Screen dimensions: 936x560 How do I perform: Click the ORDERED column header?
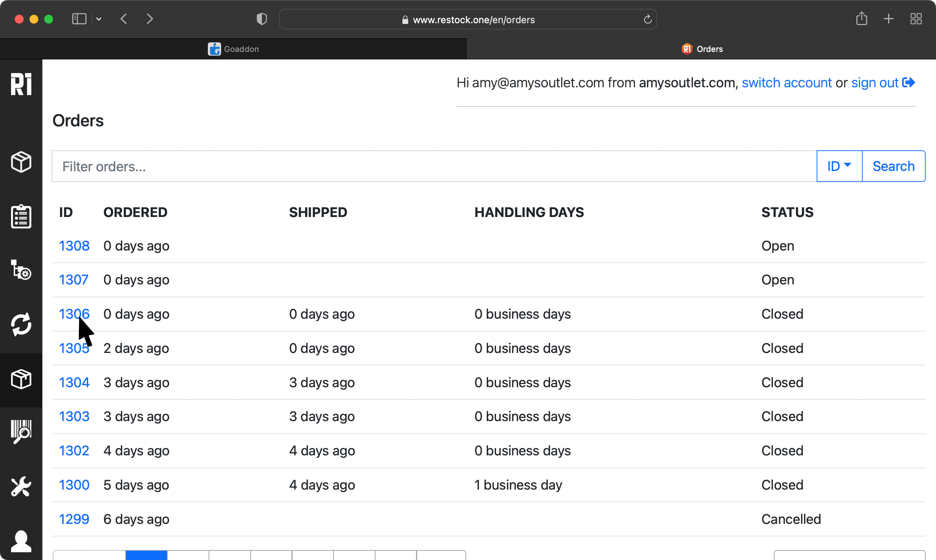(136, 213)
